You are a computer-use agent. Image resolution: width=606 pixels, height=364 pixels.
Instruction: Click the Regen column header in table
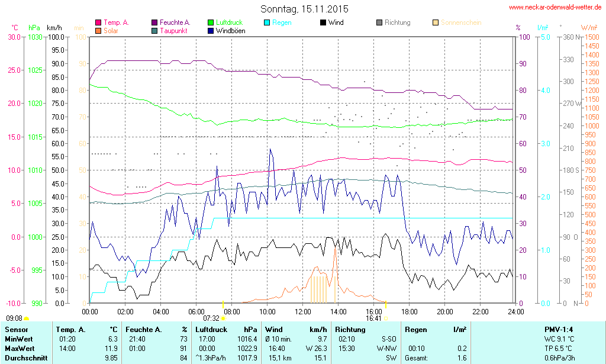[415, 329]
